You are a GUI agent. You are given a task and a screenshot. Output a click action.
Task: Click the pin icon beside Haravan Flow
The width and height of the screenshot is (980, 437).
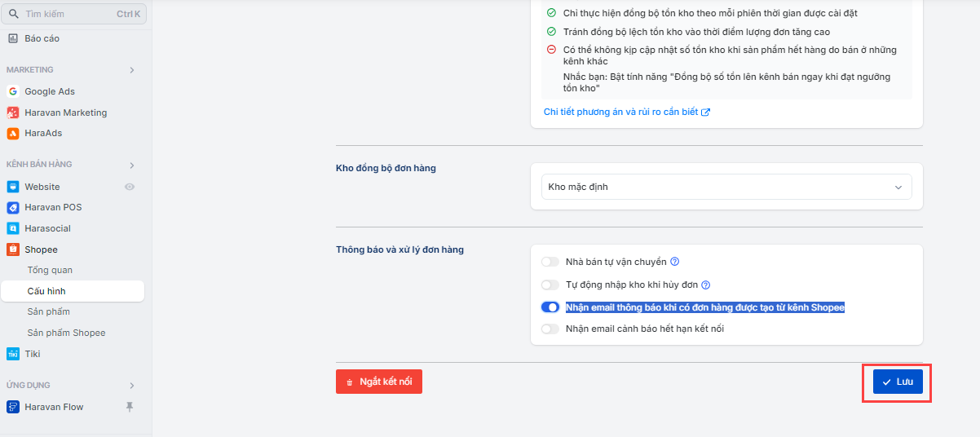pyautogui.click(x=129, y=407)
